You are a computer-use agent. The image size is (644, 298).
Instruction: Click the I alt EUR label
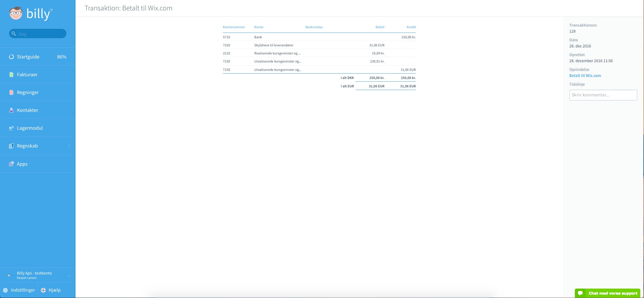(x=347, y=86)
